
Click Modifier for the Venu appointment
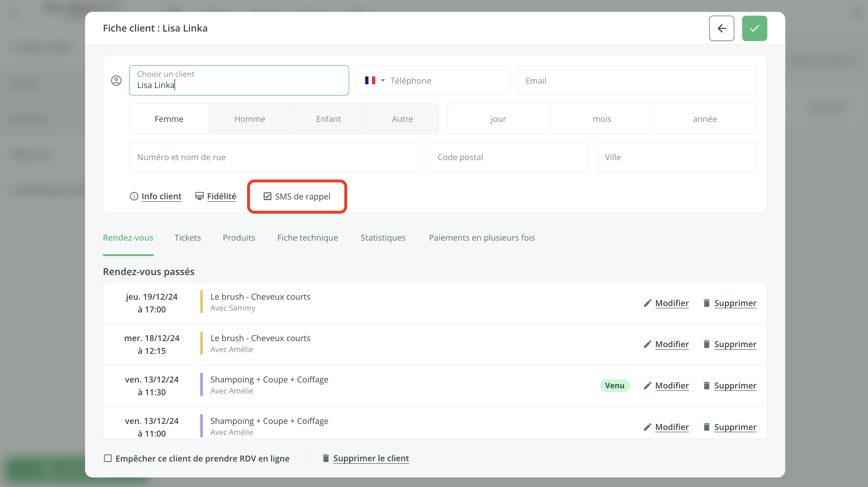point(672,385)
